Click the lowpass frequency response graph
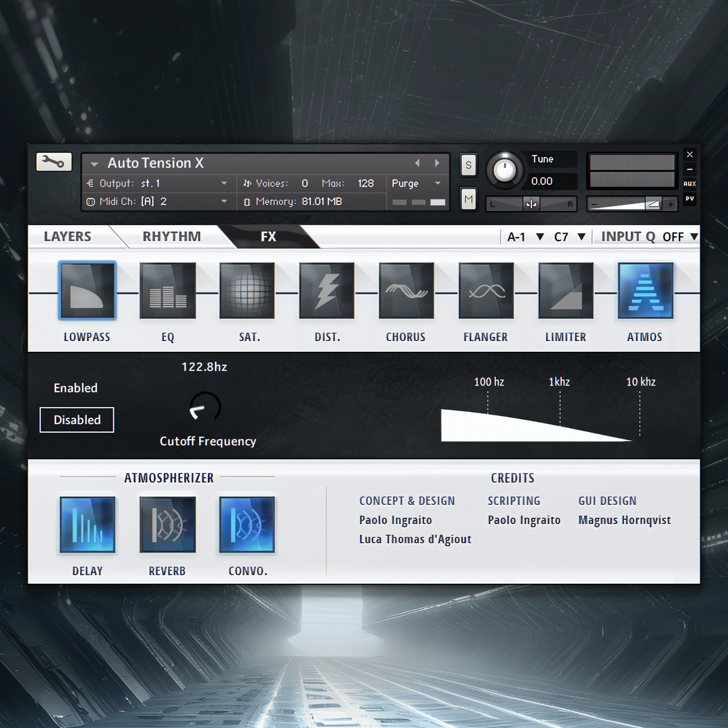The width and height of the screenshot is (728, 728). tap(537, 425)
